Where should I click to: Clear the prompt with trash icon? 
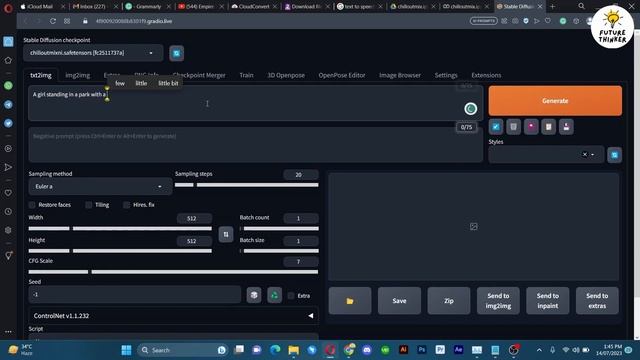click(x=513, y=127)
